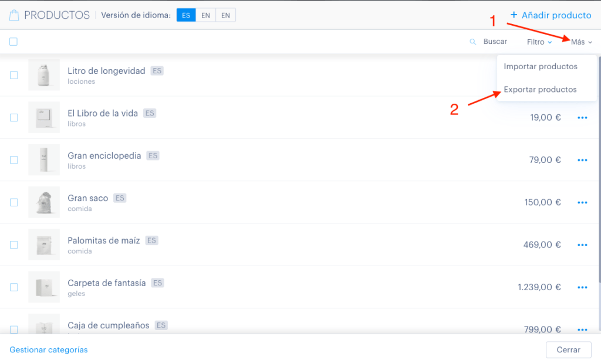The width and height of the screenshot is (601, 364).
Task: Click ES badge next to Litro de longevidad
Action: [x=157, y=71]
